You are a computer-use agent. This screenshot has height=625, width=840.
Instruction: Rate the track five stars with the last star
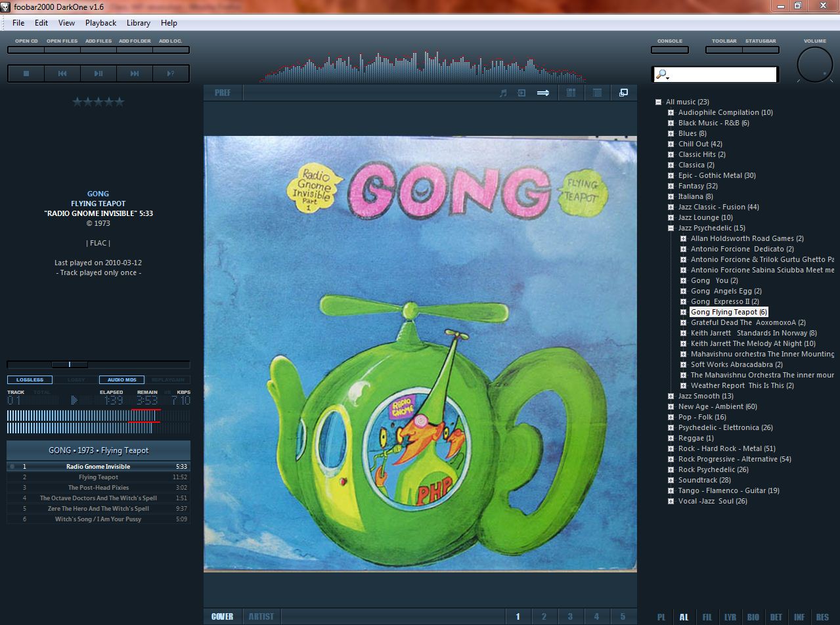click(119, 102)
